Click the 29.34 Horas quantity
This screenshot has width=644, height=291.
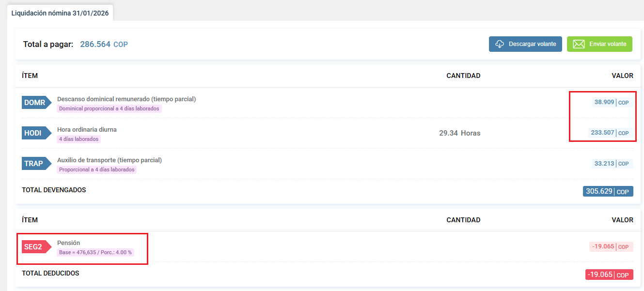460,133
